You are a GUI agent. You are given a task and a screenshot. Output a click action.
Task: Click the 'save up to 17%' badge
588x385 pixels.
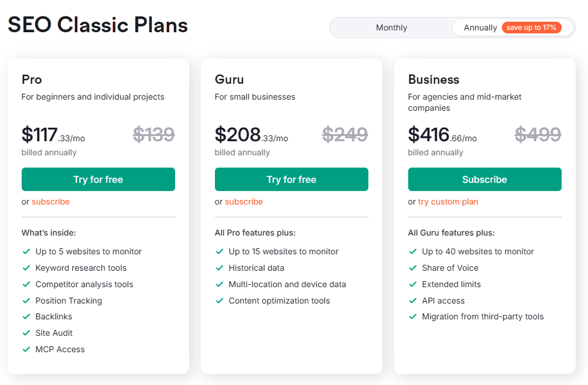pos(532,27)
